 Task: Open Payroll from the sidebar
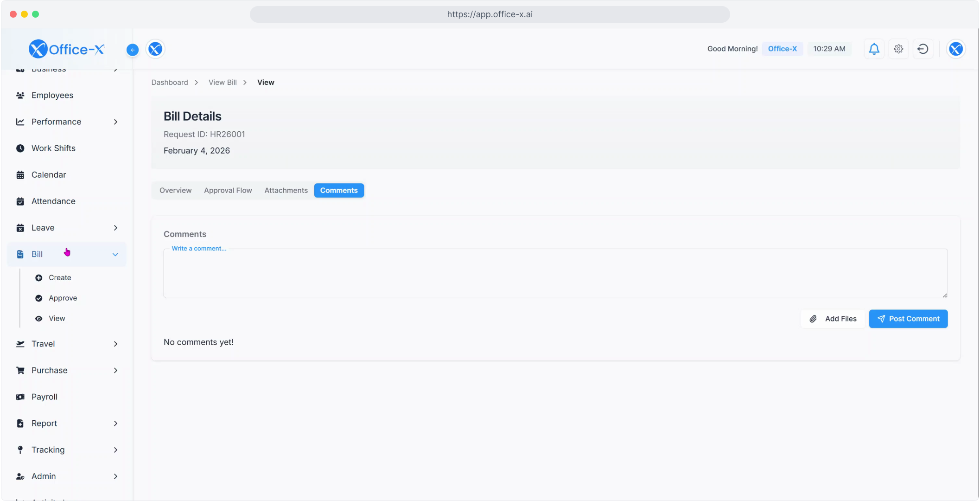coord(44,397)
